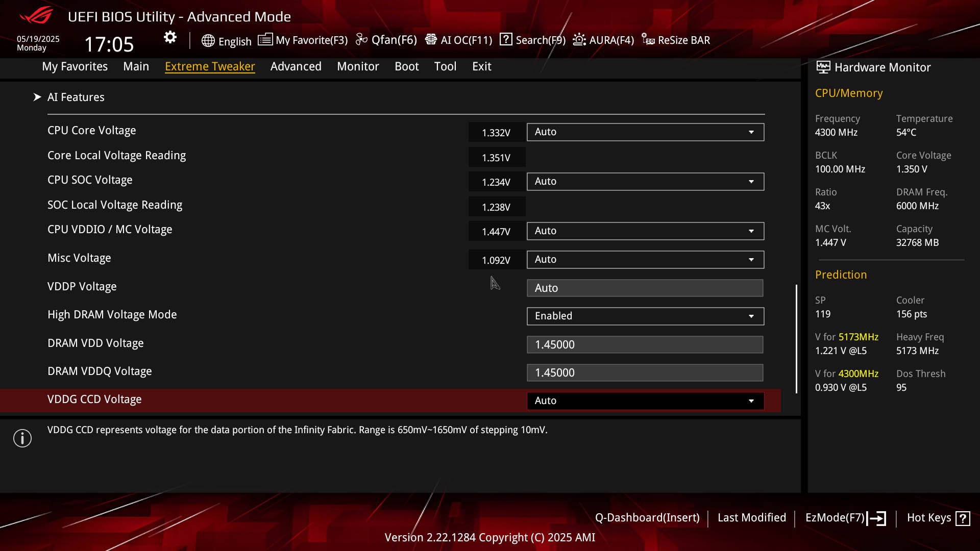Click the 5173MHz highlighted frequency
This screenshot has height=551, width=980.
(x=859, y=337)
